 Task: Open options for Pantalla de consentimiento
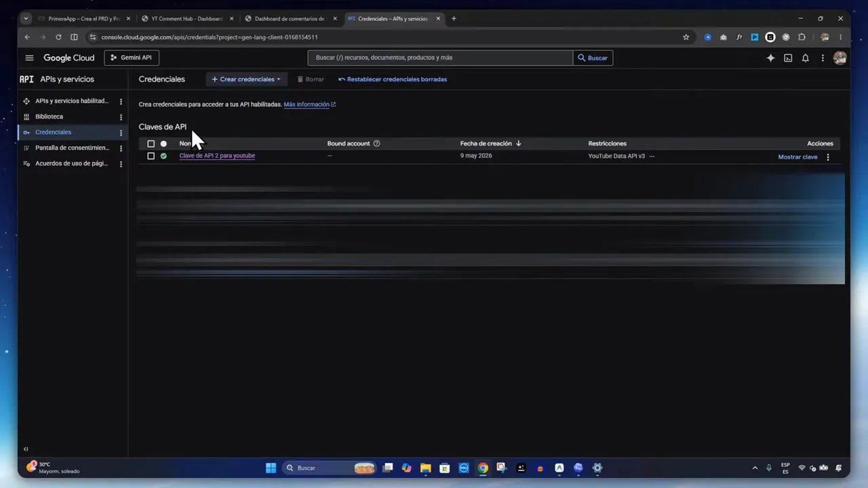click(121, 148)
